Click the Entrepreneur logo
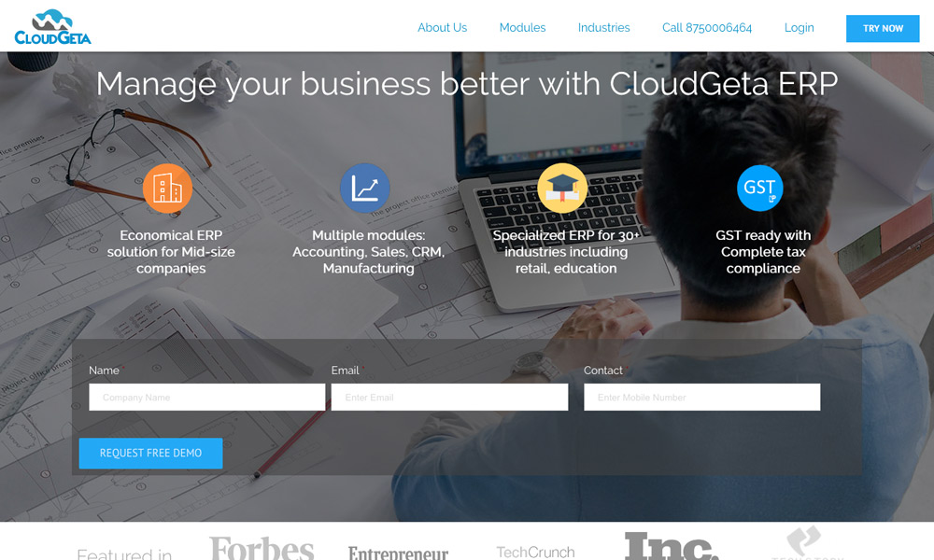This screenshot has height=560, width=934. pyautogui.click(x=398, y=553)
